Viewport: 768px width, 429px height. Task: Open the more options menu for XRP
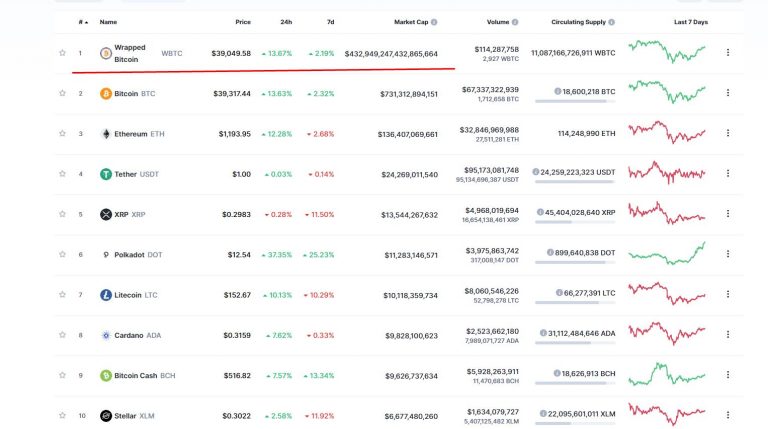(x=728, y=214)
